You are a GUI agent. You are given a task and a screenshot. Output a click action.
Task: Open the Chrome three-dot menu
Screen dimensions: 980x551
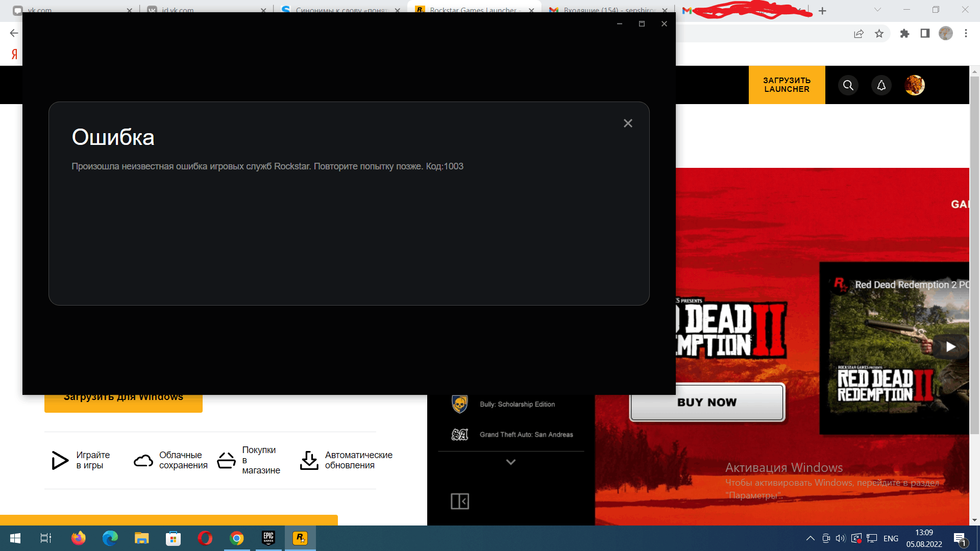coord(966,34)
